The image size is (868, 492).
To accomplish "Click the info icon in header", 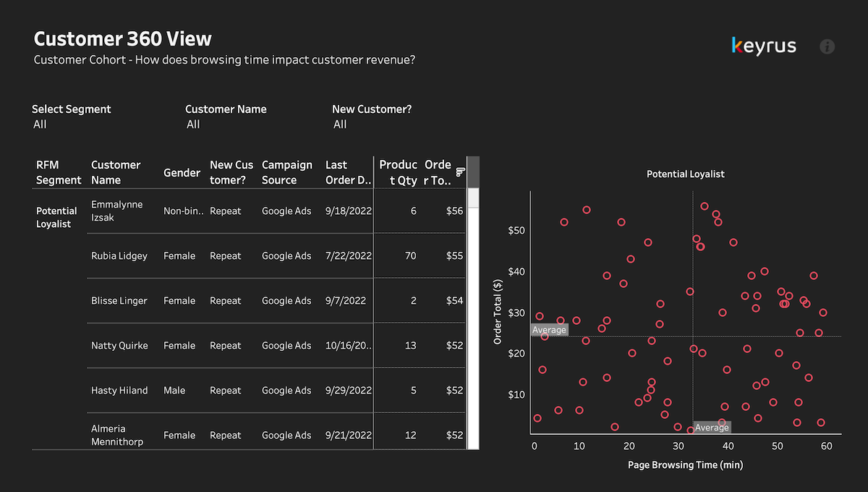I will click(827, 46).
